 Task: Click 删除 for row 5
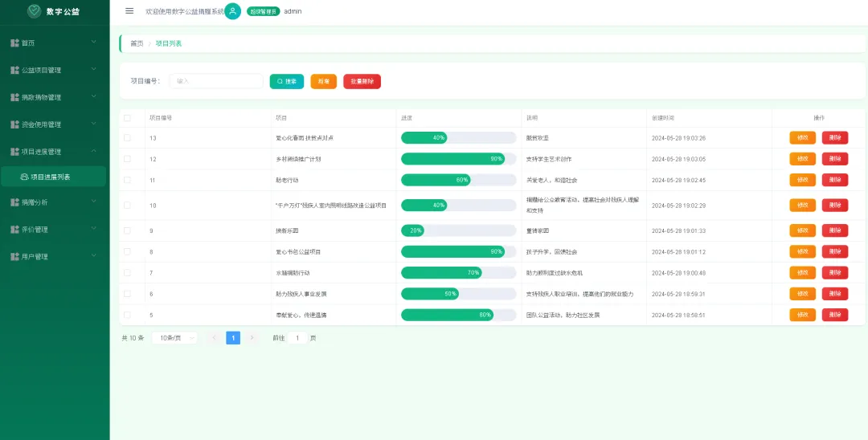click(835, 315)
